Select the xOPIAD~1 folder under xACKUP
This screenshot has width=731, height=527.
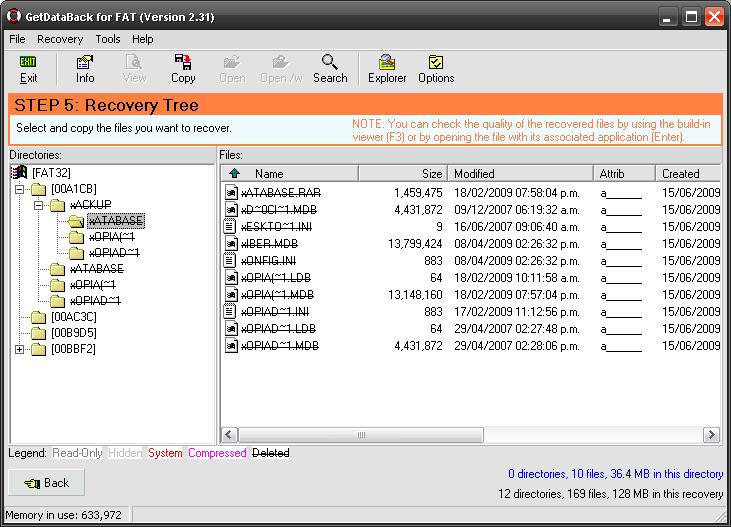click(114, 253)
